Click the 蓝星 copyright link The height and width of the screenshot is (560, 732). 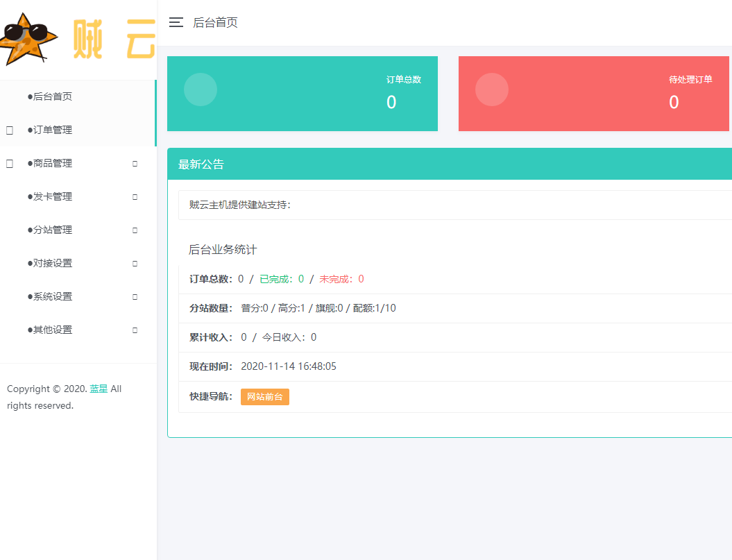[x=100, y=389]
